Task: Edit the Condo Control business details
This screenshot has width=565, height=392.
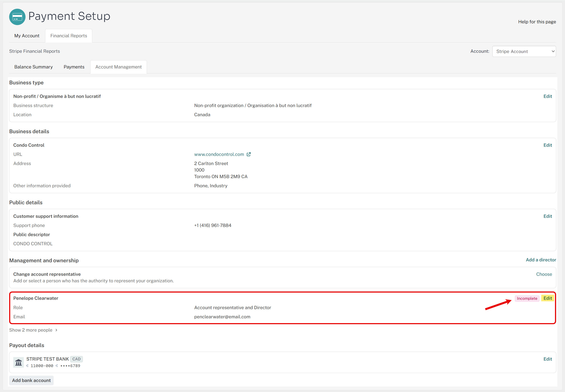Action: 548,145
